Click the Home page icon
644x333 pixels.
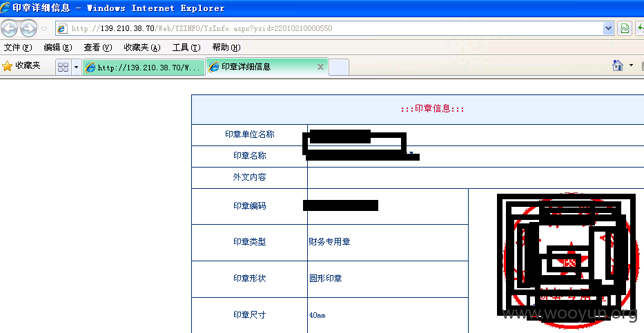tap(618, 65)
